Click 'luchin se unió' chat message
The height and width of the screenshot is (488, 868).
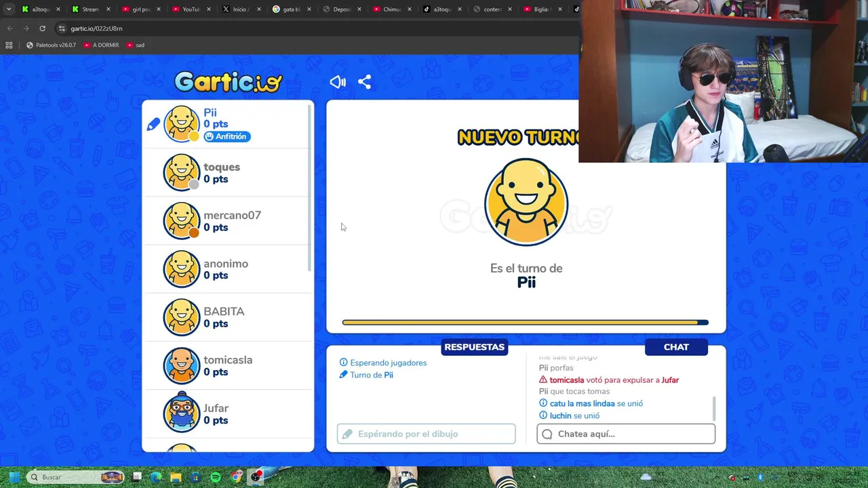(x=569, y=415)
